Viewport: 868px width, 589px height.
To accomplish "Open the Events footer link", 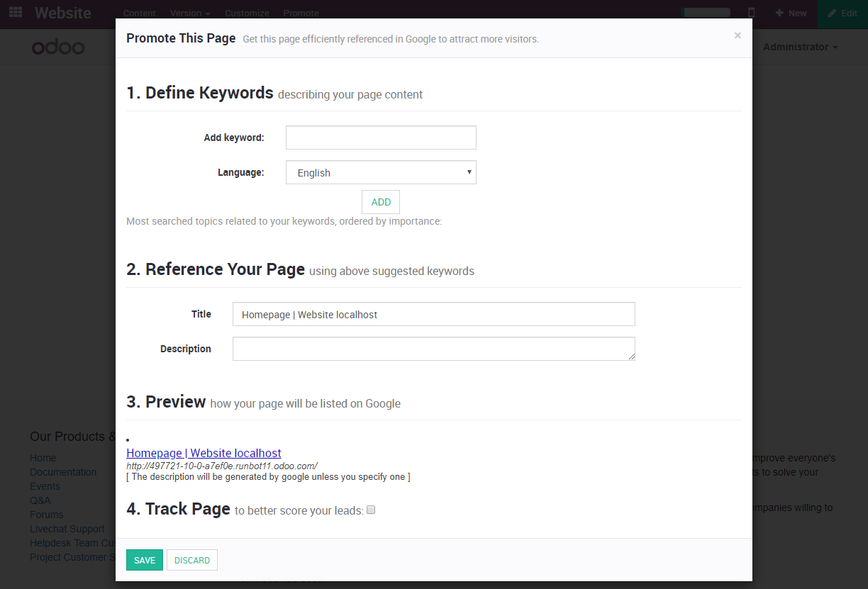I will pos(45,486).
